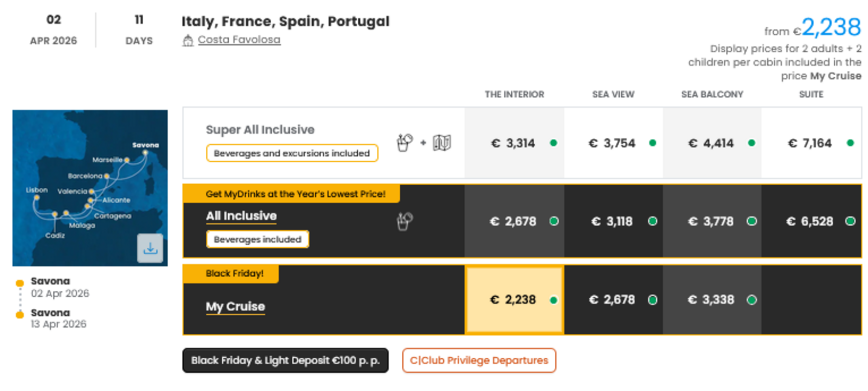The height and width of the screenshot is (391, 868).
Task: Select My Cruise Sea Balcony price €3,338
Action: (712, 300)
